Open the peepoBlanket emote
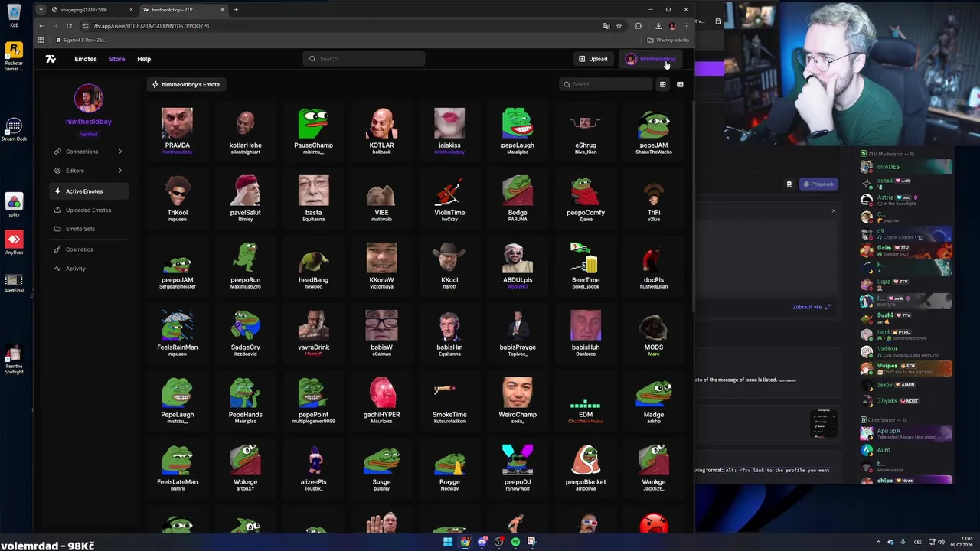Image resolution: width=980 pixels, height=551 pixels. [x=586, y=468]
